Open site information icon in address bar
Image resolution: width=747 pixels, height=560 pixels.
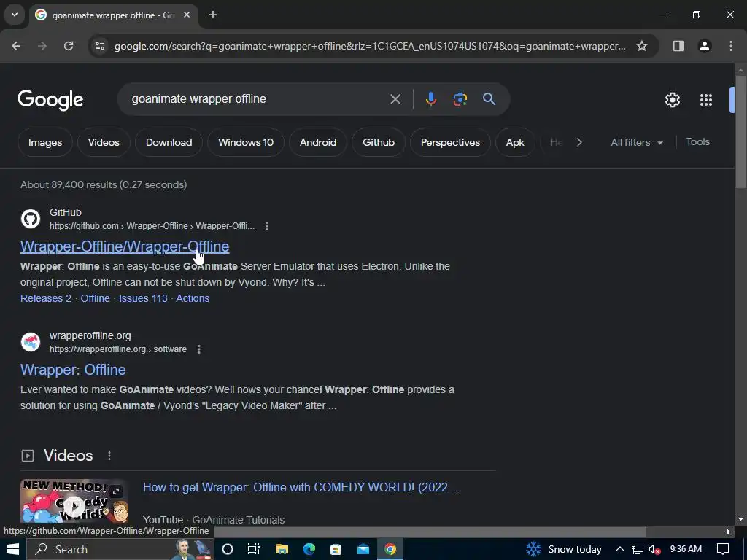pos(99,46)
